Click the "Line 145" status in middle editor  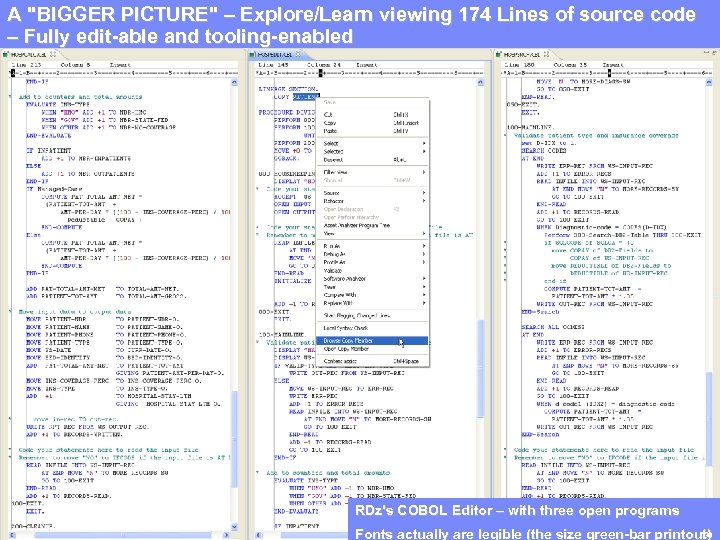point(273,65)
